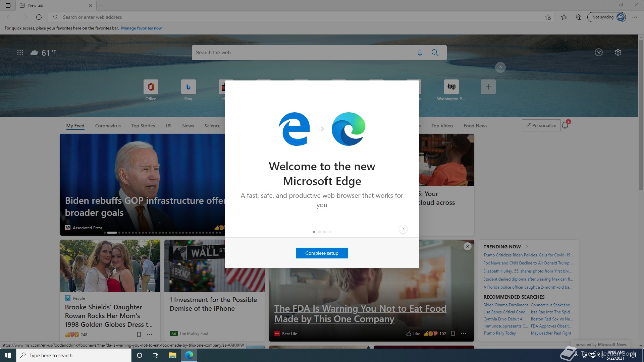Click the Not syncing profile button
Screen dimensions: 644x362
click(606, 17)
